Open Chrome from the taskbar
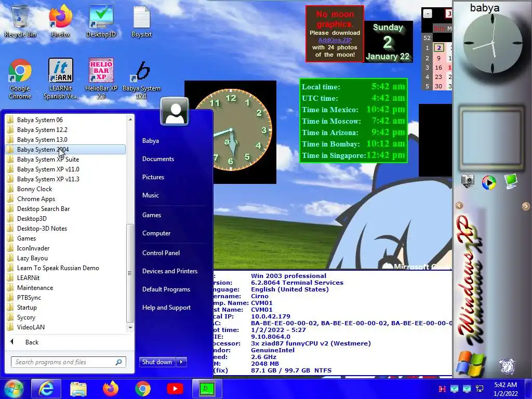The image size is (532, 399). click(x=143, y=389)
